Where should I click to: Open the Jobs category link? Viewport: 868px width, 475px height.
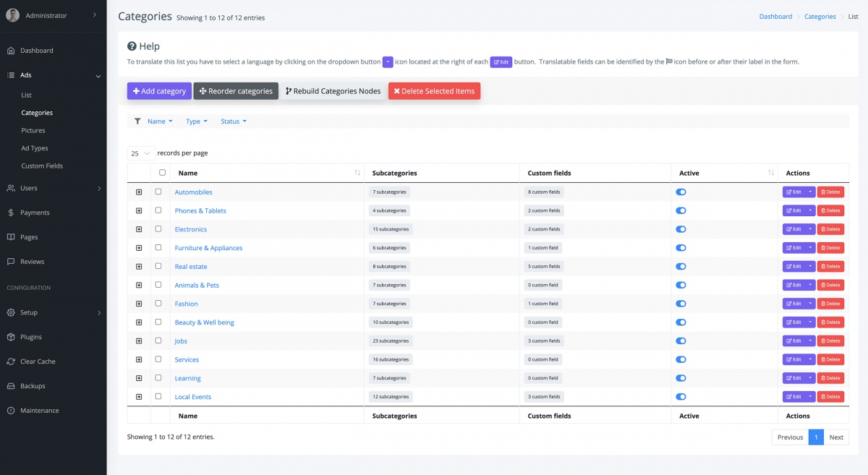(x=181, y=341)
